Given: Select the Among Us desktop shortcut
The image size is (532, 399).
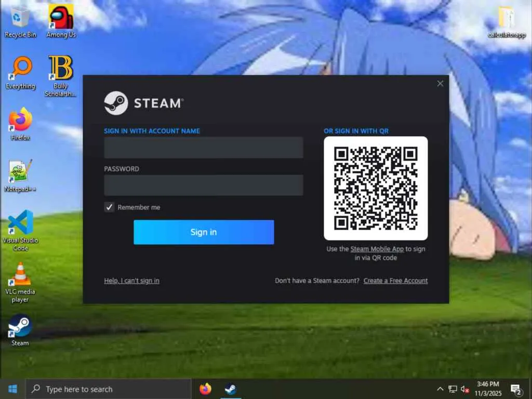Looking at the screenshot, I should coord(61,20).
